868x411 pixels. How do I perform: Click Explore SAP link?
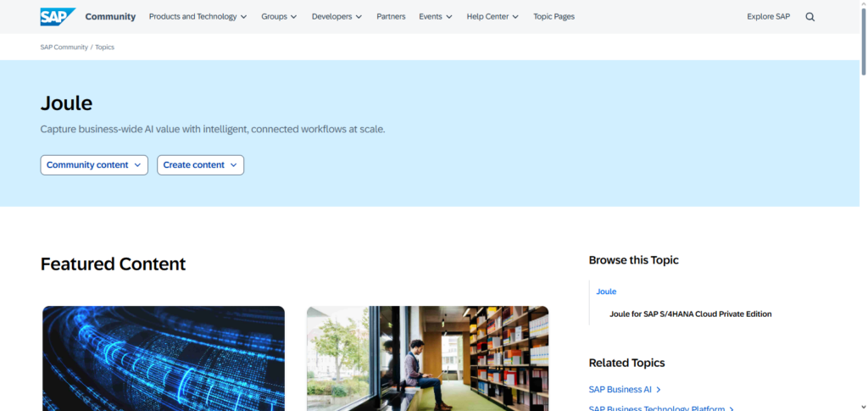[768, 17]
